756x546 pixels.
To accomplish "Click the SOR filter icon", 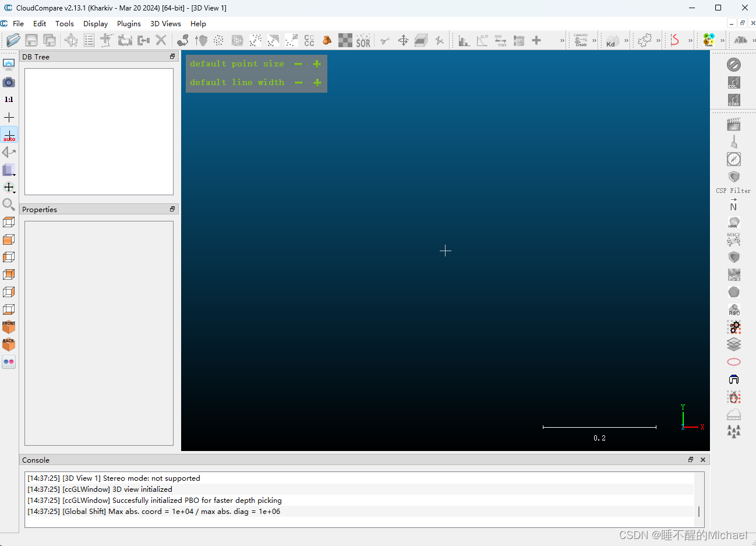I will click(363, 40).
